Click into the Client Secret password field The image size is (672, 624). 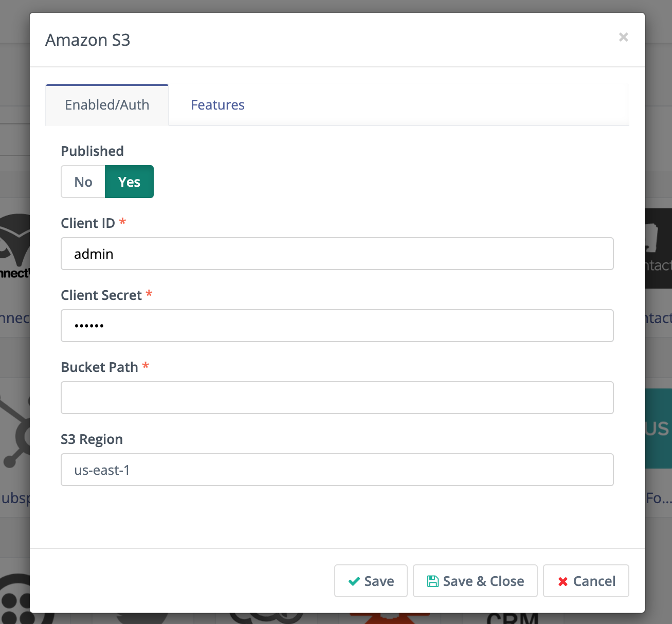coord(337,326)
